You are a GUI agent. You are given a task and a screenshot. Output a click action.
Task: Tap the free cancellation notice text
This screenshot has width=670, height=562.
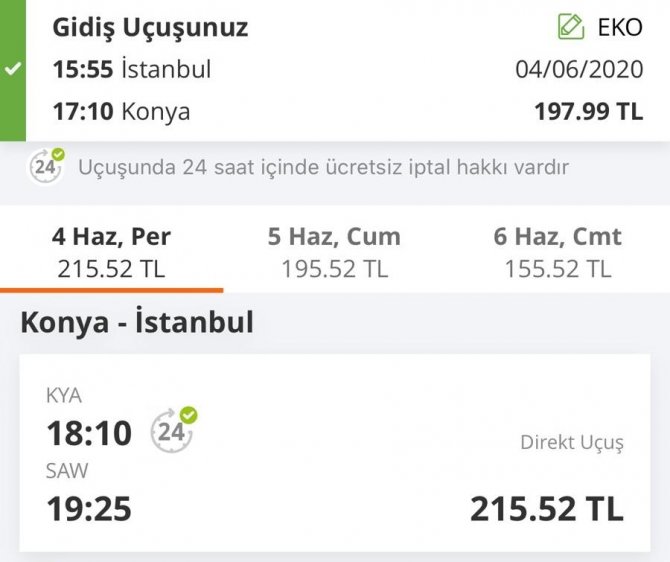tap(322, 167)
